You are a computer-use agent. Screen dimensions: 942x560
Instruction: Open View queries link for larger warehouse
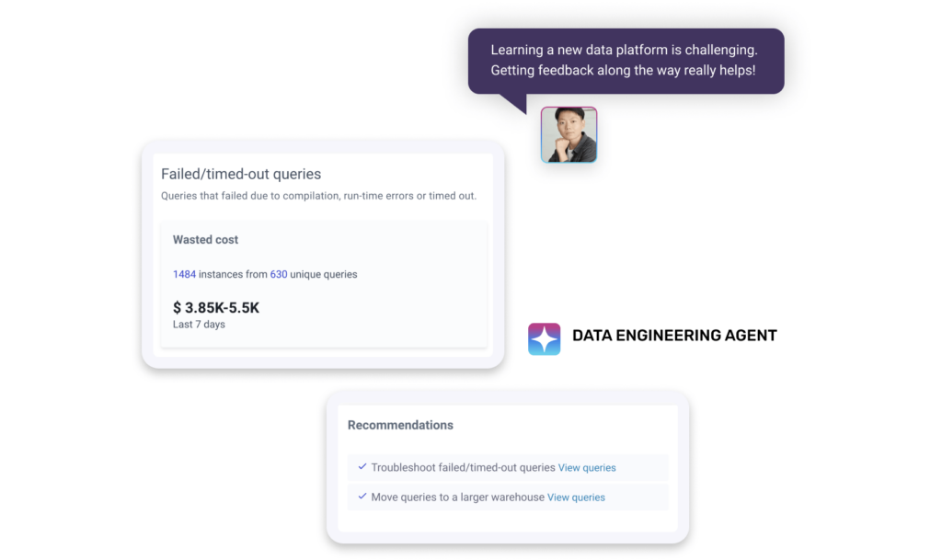pos(576,497)
